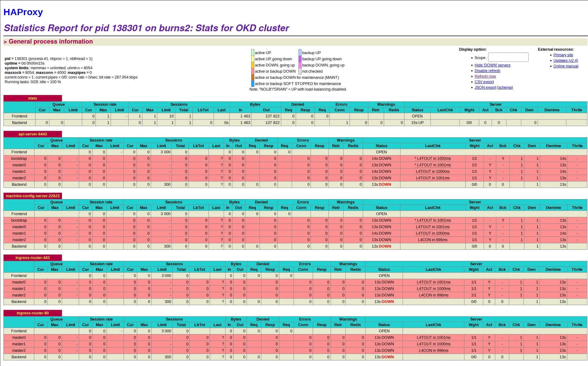Click master2 in api-server-6443 table

19,178
